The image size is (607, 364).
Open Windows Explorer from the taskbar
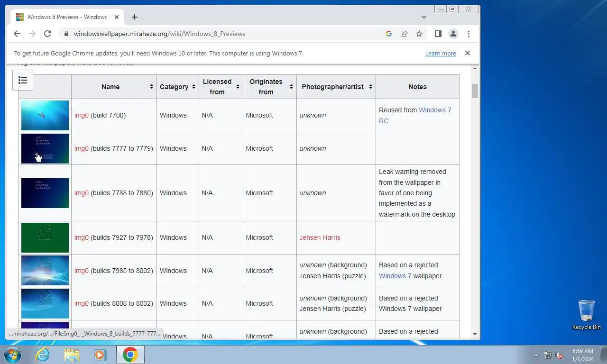click(x=72, y=355)
